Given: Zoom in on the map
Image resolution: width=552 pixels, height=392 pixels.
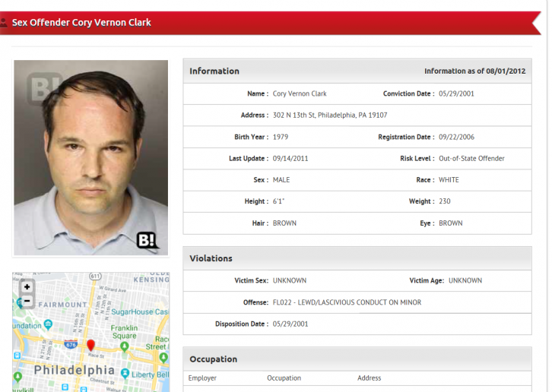Looking at the screenshot, I should pyautogui.click(x=27, y=287).
